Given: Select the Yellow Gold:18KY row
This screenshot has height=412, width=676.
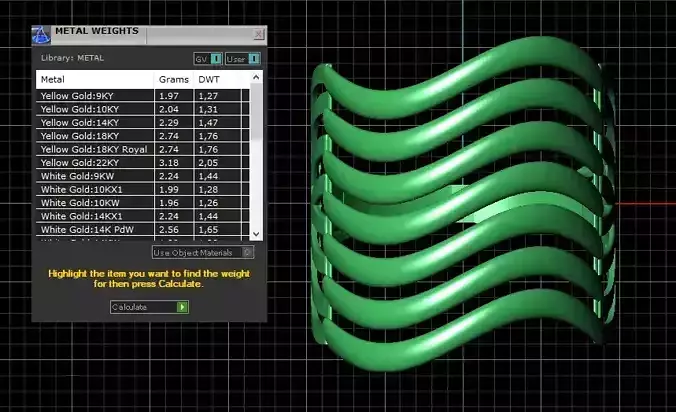Looking at the screenshot, I should [x=142, y=136].
